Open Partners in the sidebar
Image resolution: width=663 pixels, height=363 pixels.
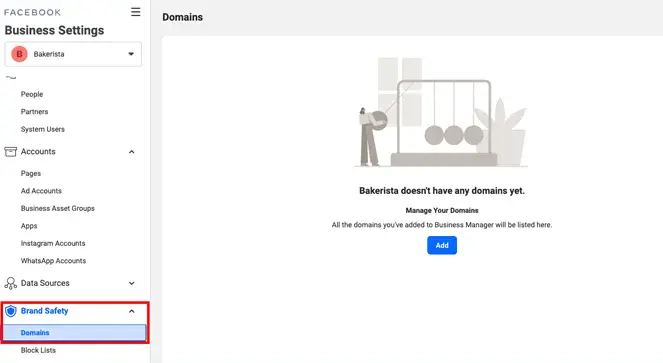point(34,112)
